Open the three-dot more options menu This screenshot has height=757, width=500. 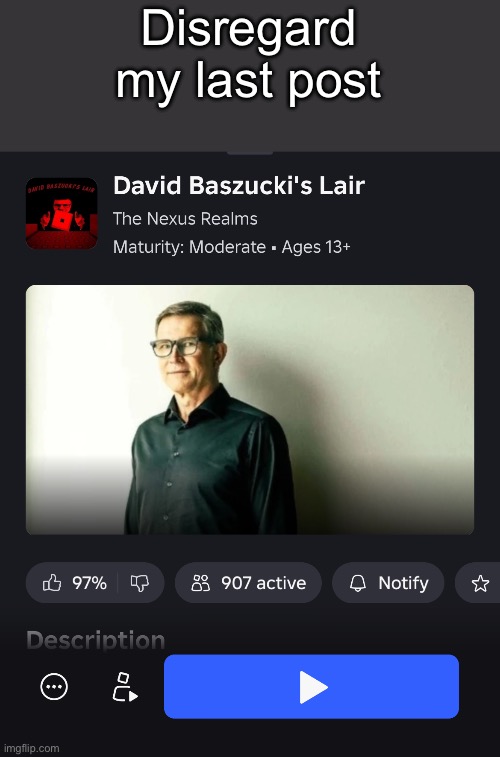pos(54,686)
